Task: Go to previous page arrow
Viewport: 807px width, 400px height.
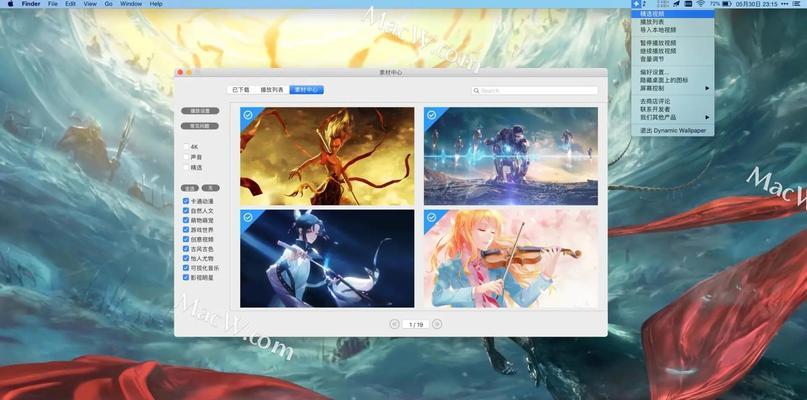Action: 395,324
